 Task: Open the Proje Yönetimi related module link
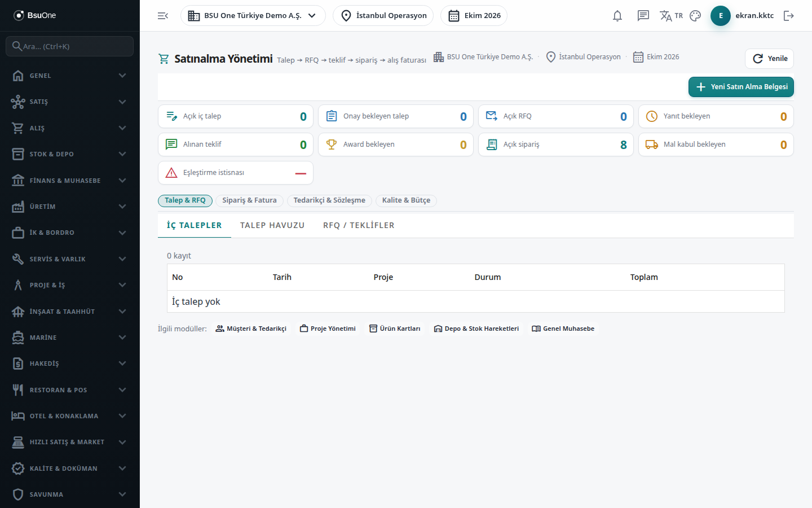[x=328, y=329]
